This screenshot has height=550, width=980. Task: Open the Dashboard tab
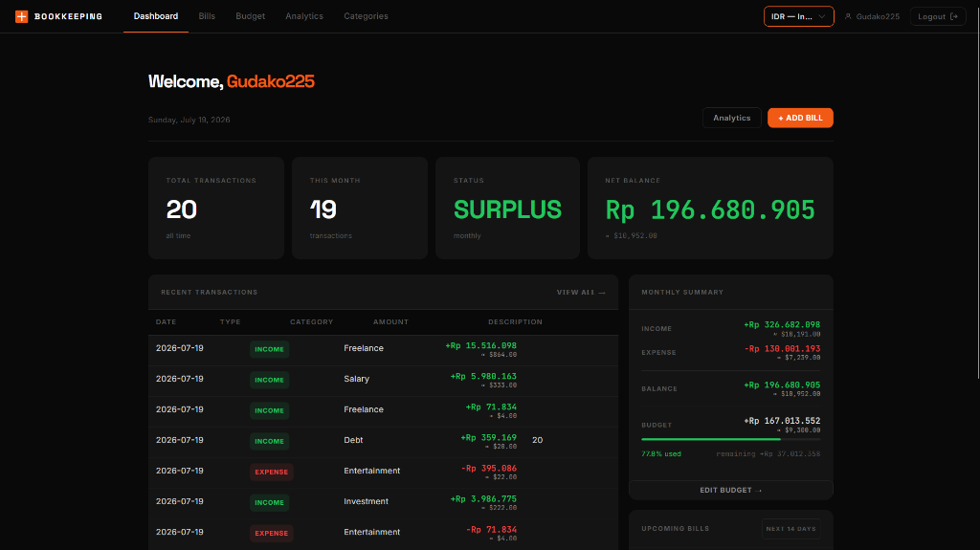pyautogui.click(x=156, y=16)
